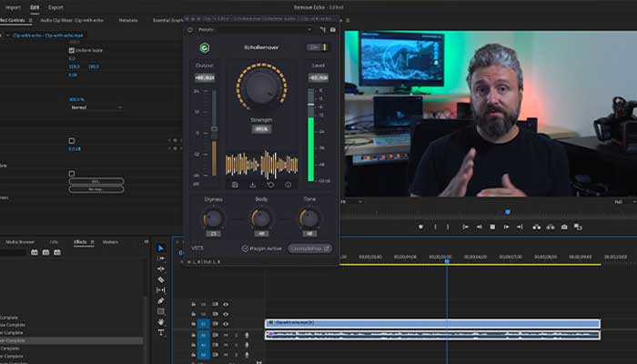Stop playback in the program monitor
This screenshot has width=637, height=364.
[x=492, y=227]
